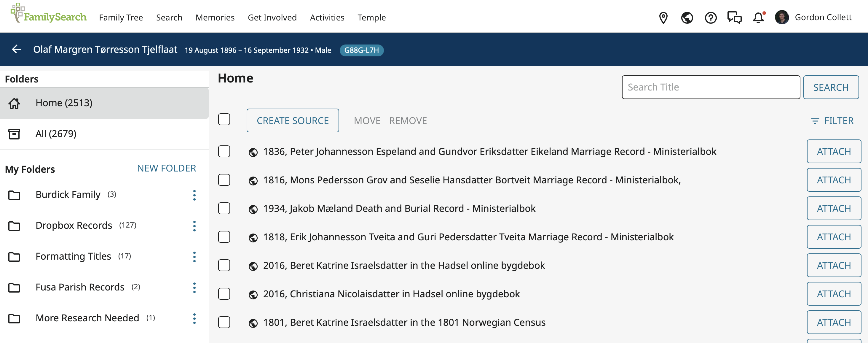The width and height of the screenshot is (868, 343).
Task: Click the REMOVE action
Action: pyautogui.click(x=408, y=121)
